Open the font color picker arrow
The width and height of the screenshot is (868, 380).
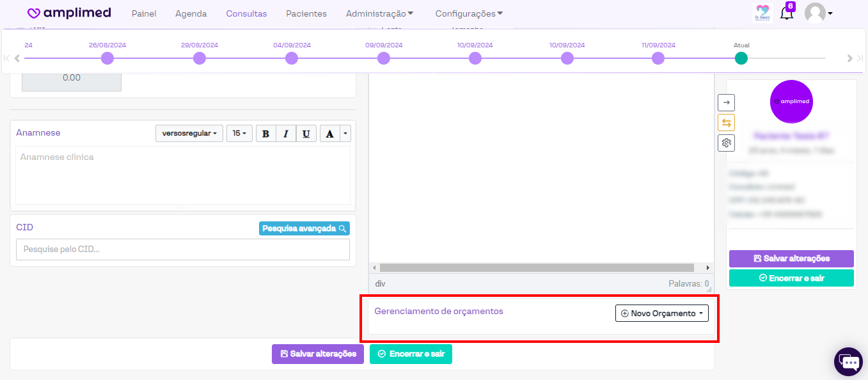click(x=345, y=134)
